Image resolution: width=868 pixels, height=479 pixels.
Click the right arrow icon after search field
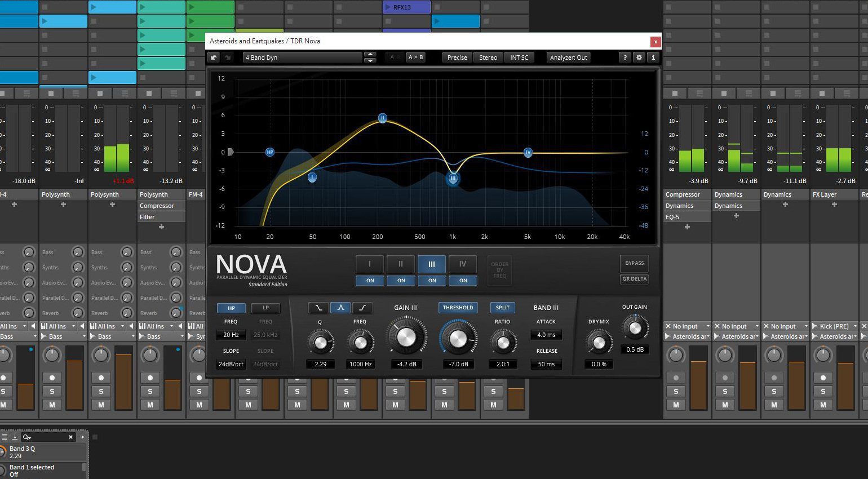point(82,437)
